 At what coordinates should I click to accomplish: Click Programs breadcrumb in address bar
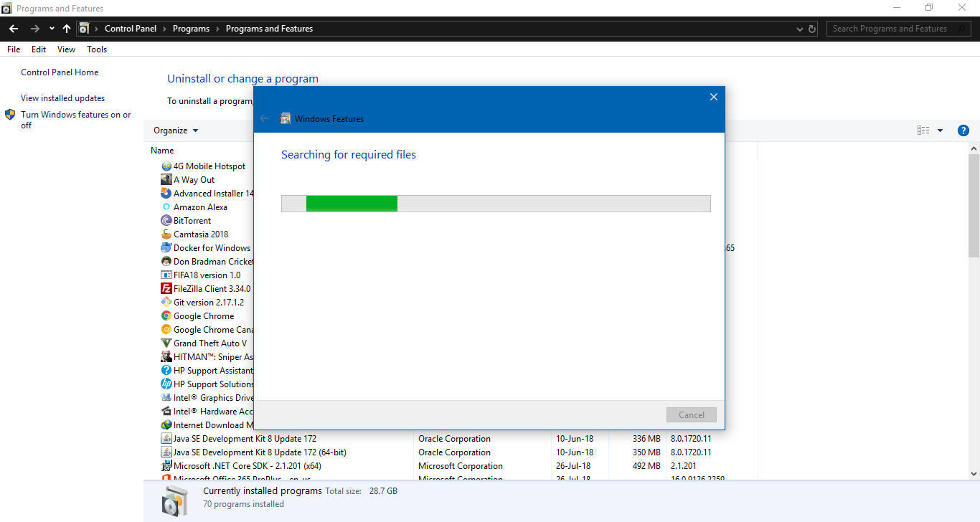pos(191,29)
